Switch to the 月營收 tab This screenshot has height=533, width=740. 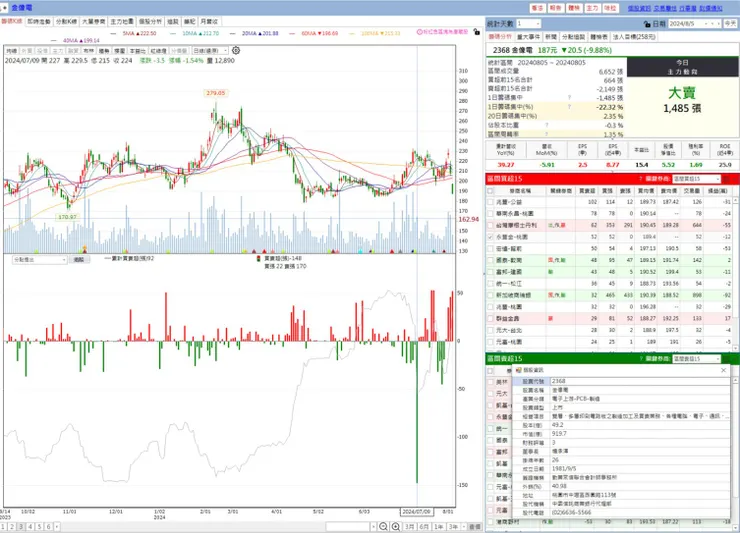[x=209, y=22]
